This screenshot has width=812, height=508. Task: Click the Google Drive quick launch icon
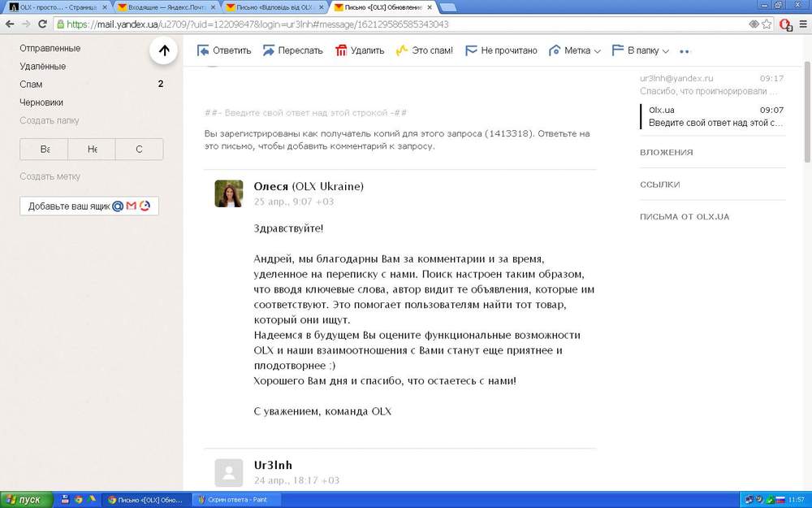click(92, 500)
